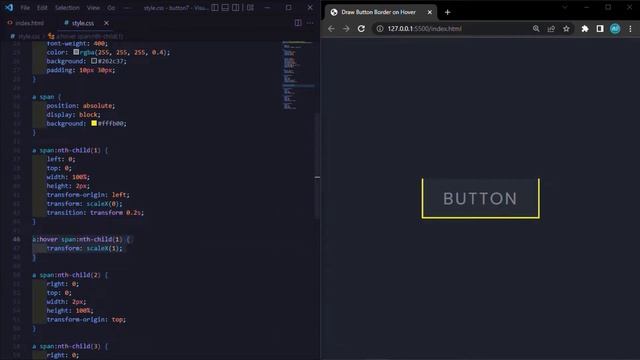This screenshot has height=360, width=640.
Task: Open the Chrome profile avatar
Action: point(615,29)
